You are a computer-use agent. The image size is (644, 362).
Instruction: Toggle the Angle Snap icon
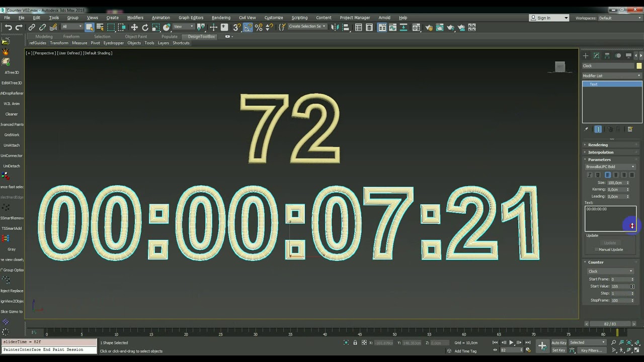click(248, 28)
